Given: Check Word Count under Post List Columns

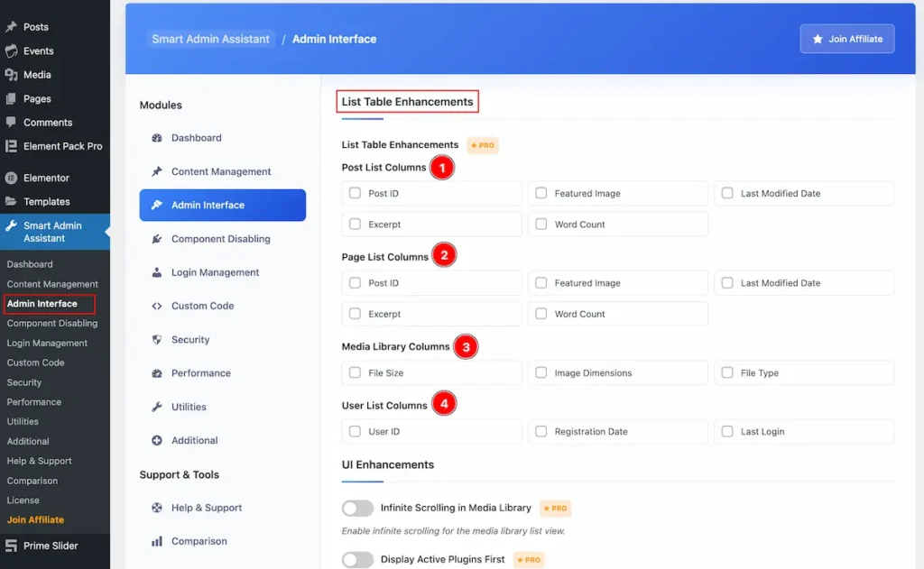Looking at the screenshot, I should coord(541,224).
